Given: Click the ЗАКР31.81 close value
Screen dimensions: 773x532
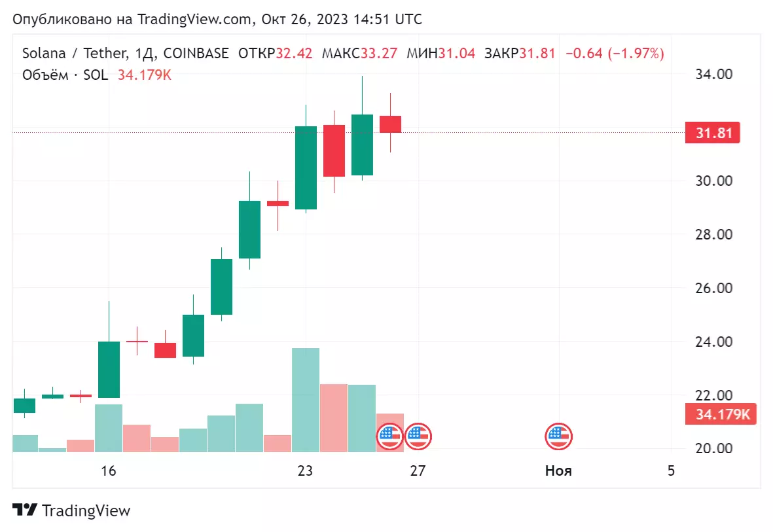Looking at the screenshot, I should pos(520,53).
